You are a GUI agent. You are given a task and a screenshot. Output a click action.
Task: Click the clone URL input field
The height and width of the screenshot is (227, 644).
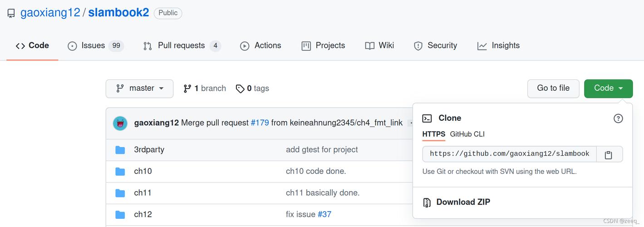coord(509,154)
